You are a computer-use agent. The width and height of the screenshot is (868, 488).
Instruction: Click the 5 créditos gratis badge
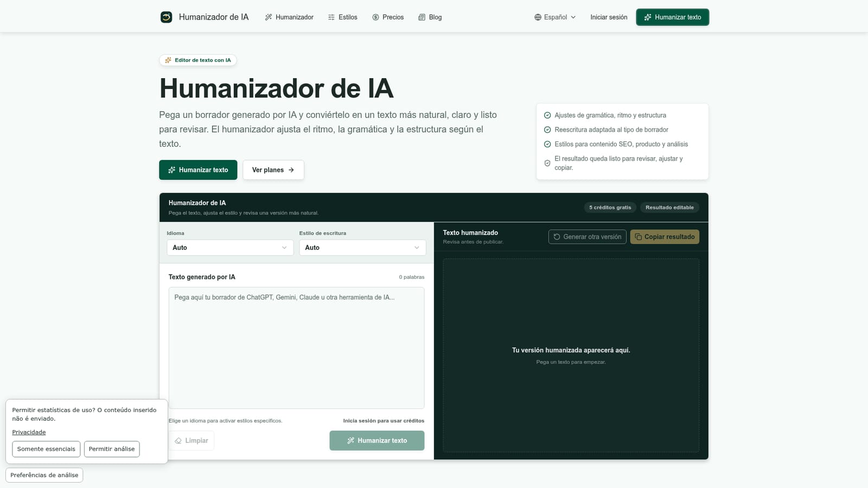pos(610,207)
